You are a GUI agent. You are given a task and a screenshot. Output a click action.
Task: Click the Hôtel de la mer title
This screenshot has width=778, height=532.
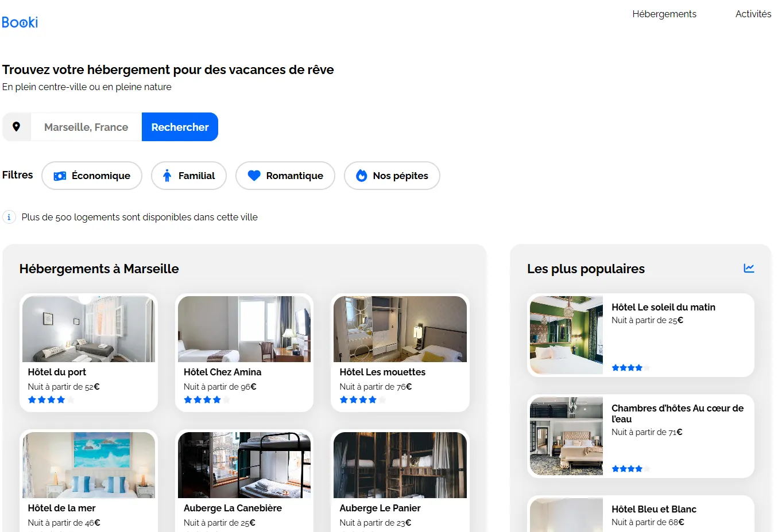pyautogui.click(x=61, y=508)
